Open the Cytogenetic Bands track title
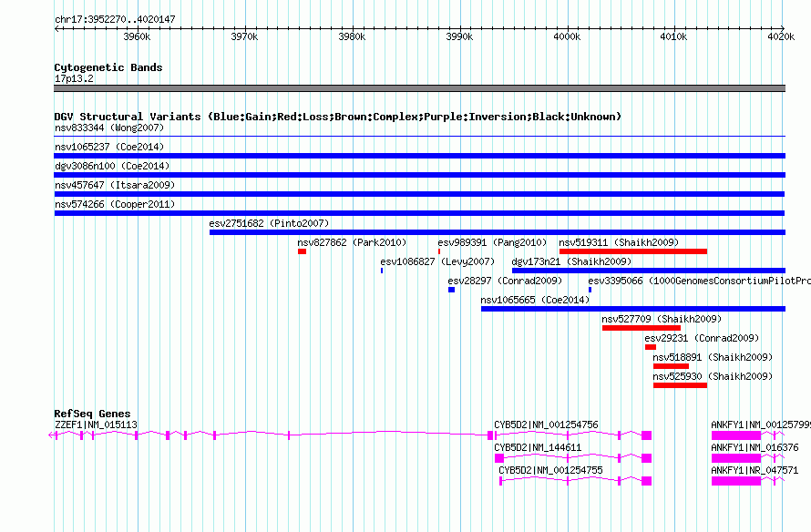811x532 pixels. (x=108, y=67)
